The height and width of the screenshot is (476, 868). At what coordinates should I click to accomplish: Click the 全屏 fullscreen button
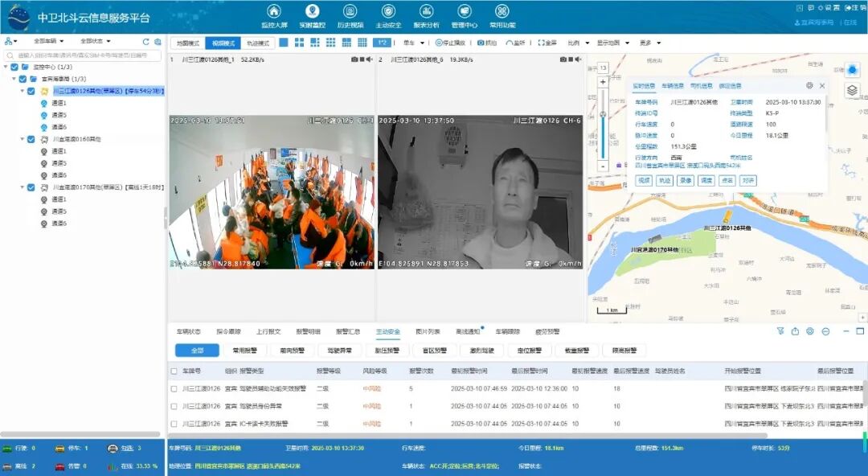click(547, 43)
